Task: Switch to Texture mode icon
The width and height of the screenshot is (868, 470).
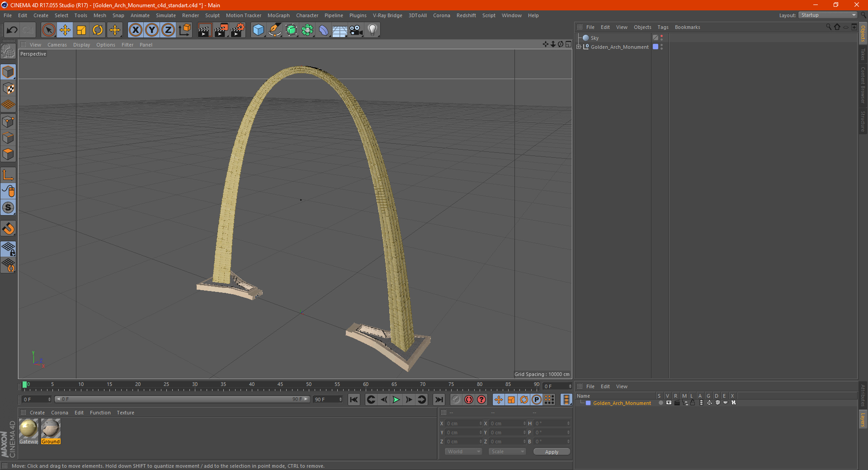Action: 9,89
